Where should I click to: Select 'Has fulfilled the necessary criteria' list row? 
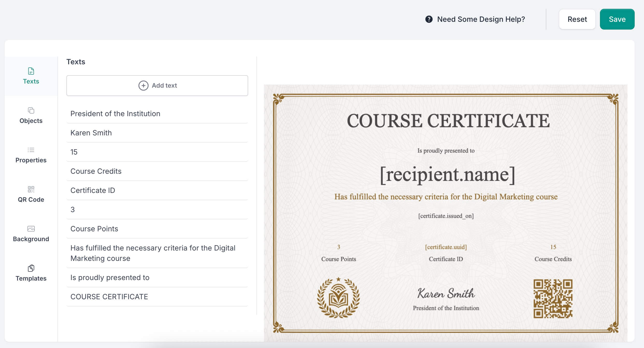157,253
